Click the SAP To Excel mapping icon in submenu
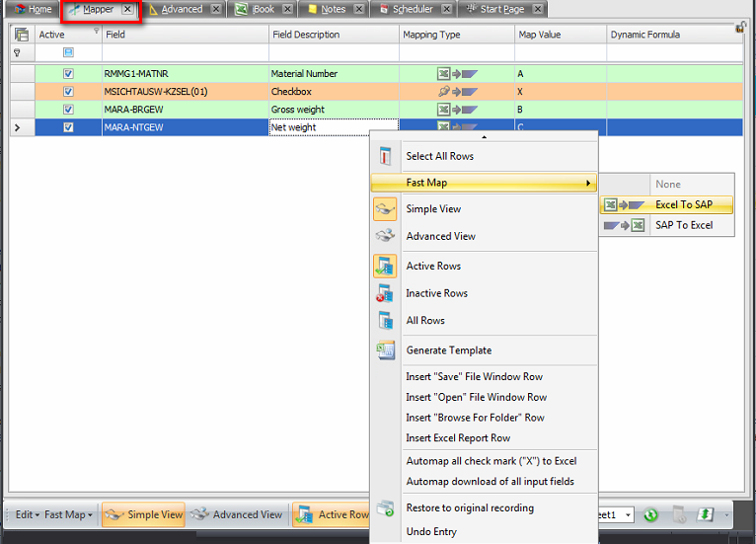 pyautogui.click(x=625, y=225)
